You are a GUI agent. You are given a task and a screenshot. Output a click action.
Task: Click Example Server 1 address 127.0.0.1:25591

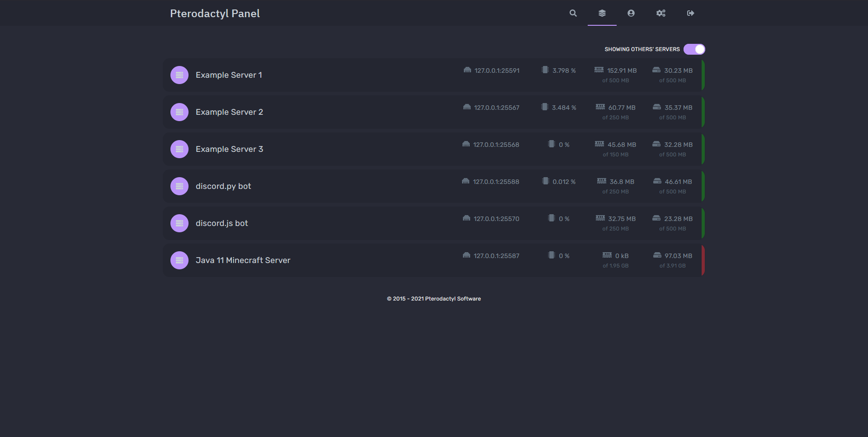point(496,70)
